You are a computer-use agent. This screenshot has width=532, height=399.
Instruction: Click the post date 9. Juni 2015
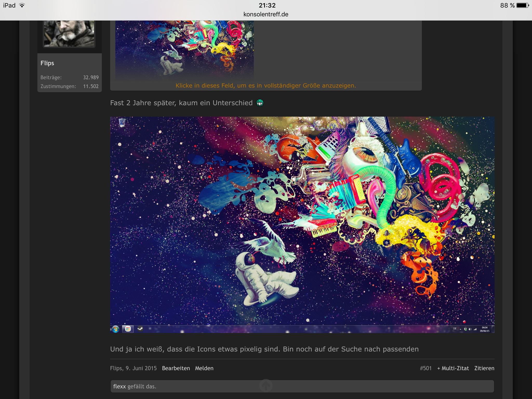click(141, 368)
